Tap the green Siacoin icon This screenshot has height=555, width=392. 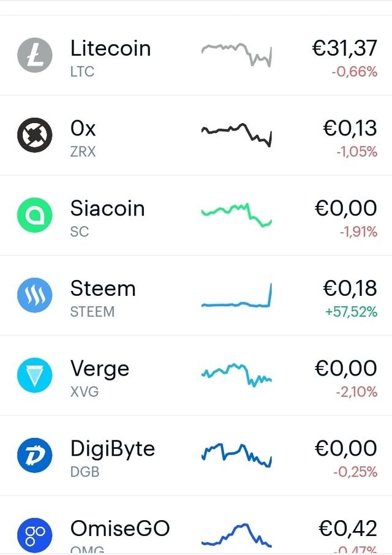[36, 216]
